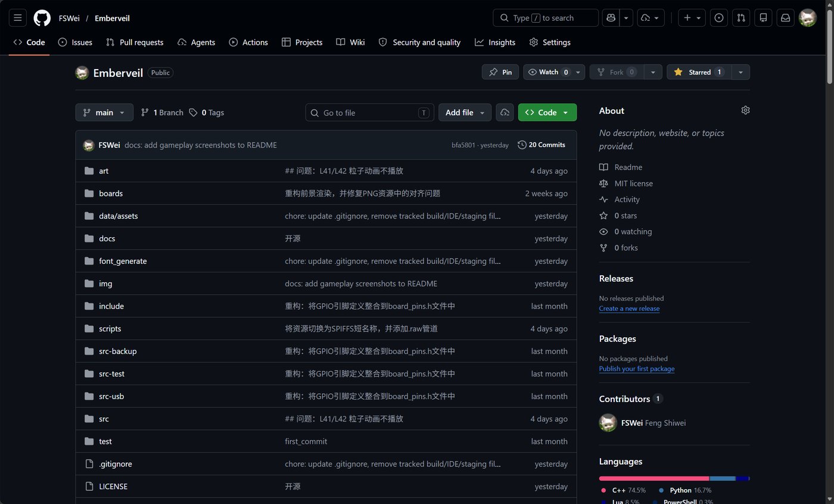Pin the Emberveil repository

500,72
